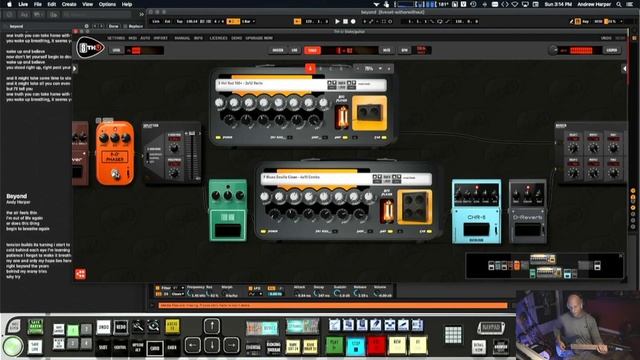Image resolution: width=640 pixels, height=360 pixels.
Task: Open the bottom amp preset name field
Action: [x=316, y=178]
